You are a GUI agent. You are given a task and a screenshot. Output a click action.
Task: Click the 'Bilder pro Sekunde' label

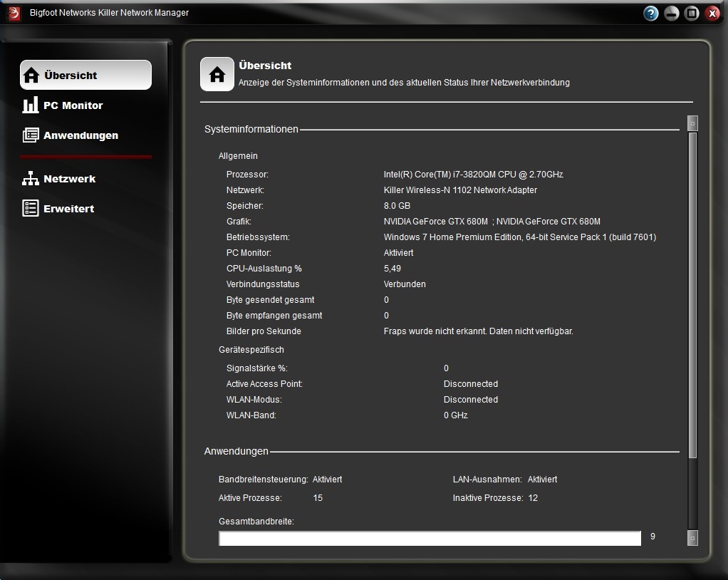click(264, 331)
